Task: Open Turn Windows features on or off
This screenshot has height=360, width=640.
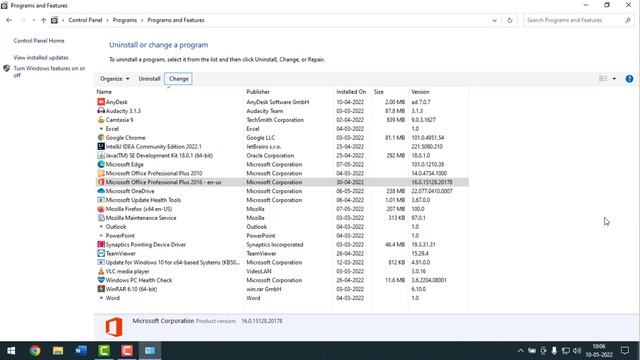Action: pos(49,72)
